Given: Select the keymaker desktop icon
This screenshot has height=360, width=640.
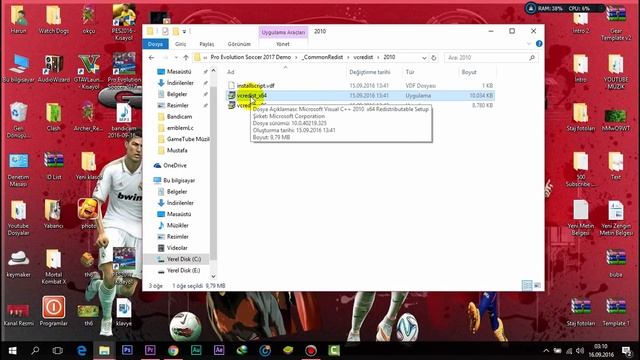Looking at the screenshot, I should click(x=18, y=263).
